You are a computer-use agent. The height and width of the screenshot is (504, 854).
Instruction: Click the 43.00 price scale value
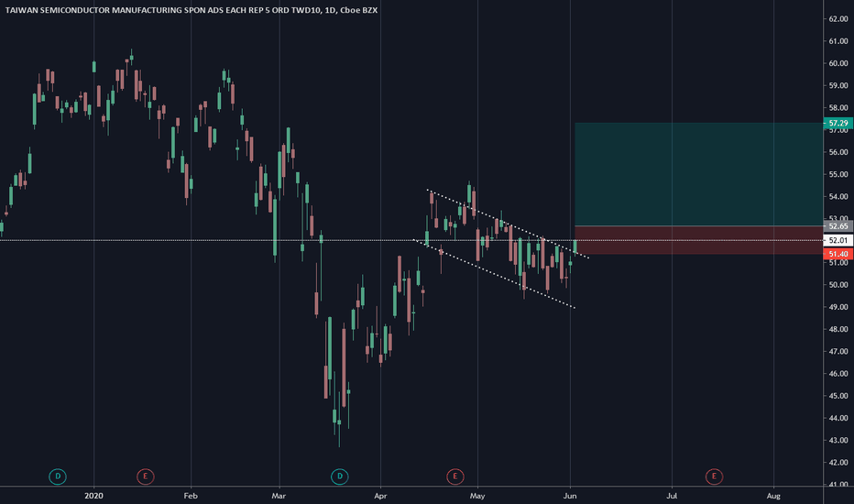838,440
